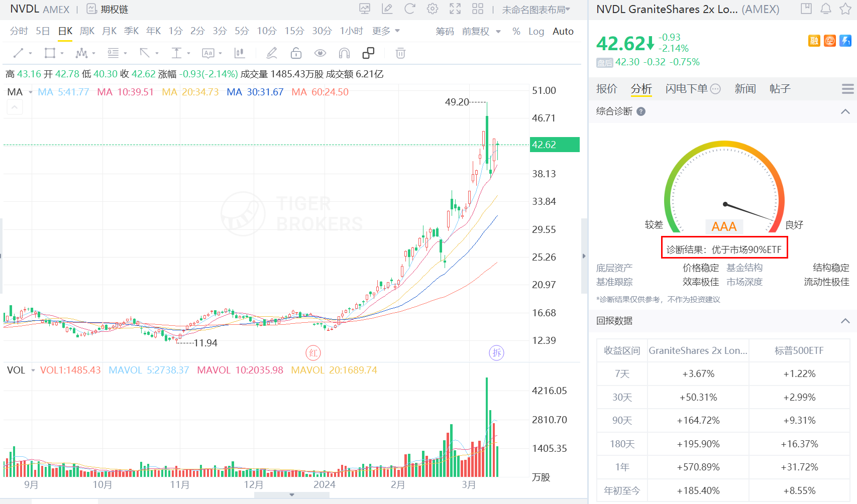Open the 未命名图表布局 layout dropdown
The image size is (857, 504).
pos(536,10)
